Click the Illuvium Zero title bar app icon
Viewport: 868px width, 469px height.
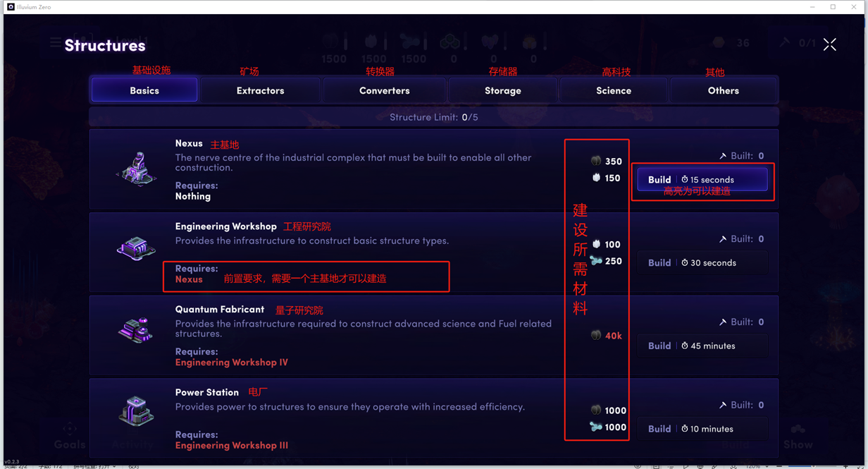11,7
